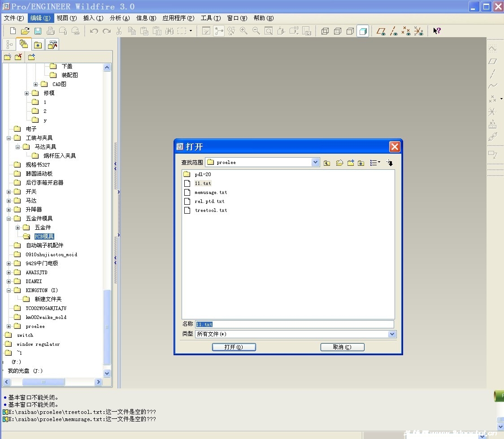504x439 pixels.
Task: Click the Undo arrow icon
Action: point(94,31)
